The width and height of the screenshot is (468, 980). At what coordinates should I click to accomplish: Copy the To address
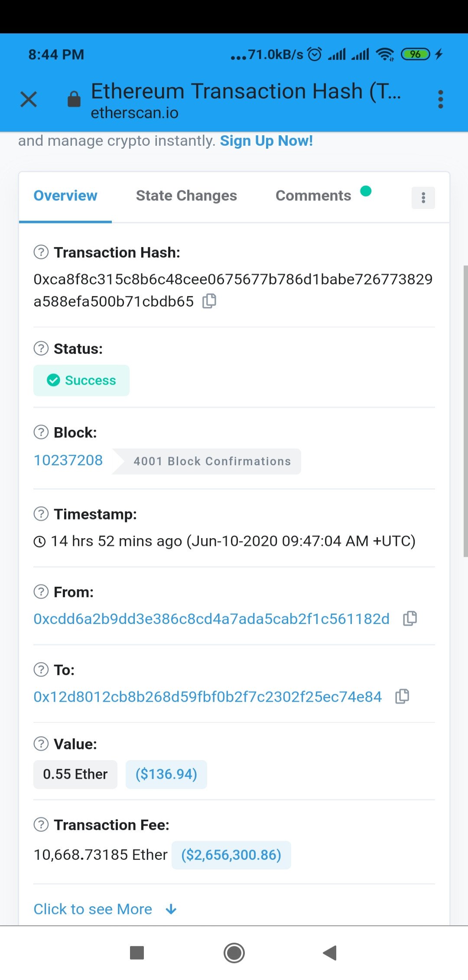402,696
